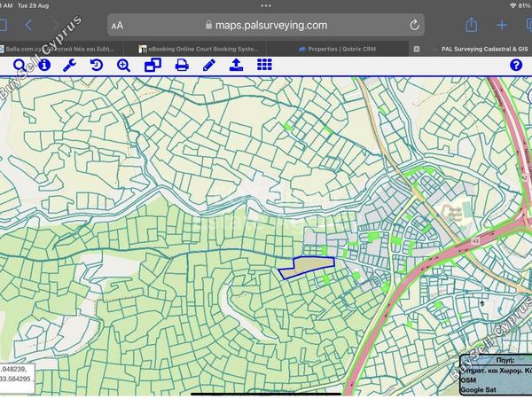Select the info identify tool
This screenshot has height=399, width=532.
[x=44, y=65]
